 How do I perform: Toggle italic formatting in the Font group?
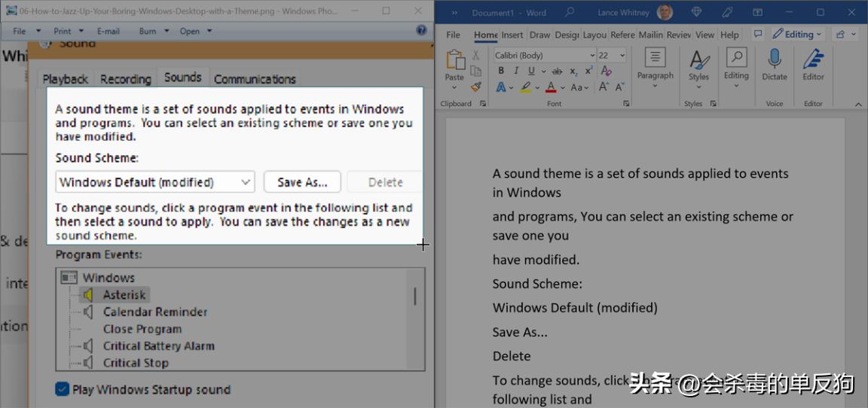coord(516,71)
